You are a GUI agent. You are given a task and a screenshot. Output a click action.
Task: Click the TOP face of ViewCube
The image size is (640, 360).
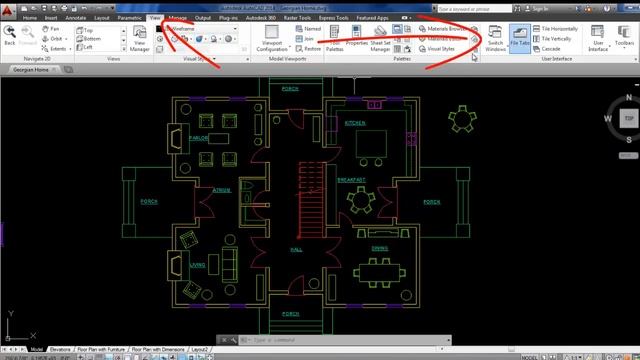(x=629, y=118)
